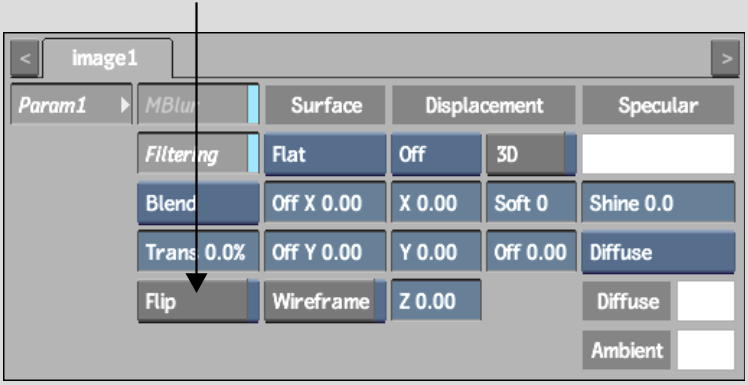Open the Param1 dropdown menu
748x385 pixels.
click(71, 105)
